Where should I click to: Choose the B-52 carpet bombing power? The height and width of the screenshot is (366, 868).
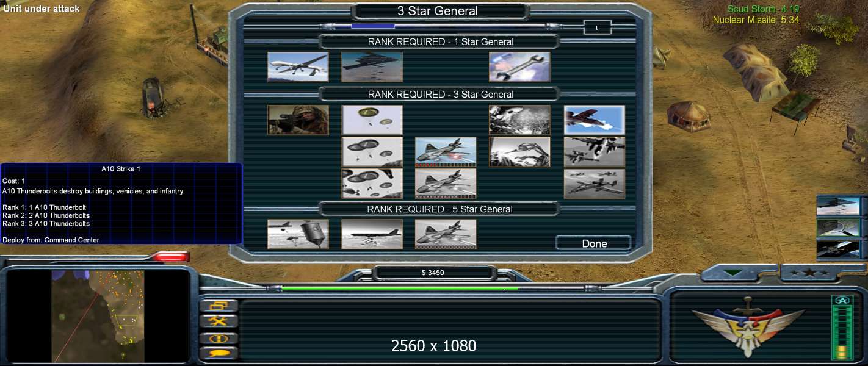click(x=372, y=234)
